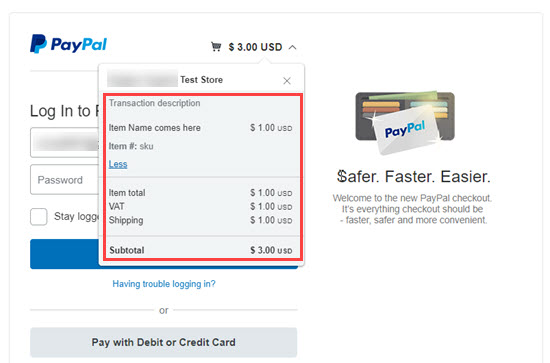Click the $ 3.00 USD total amount

pyautogui.click(x=255, y=47)
